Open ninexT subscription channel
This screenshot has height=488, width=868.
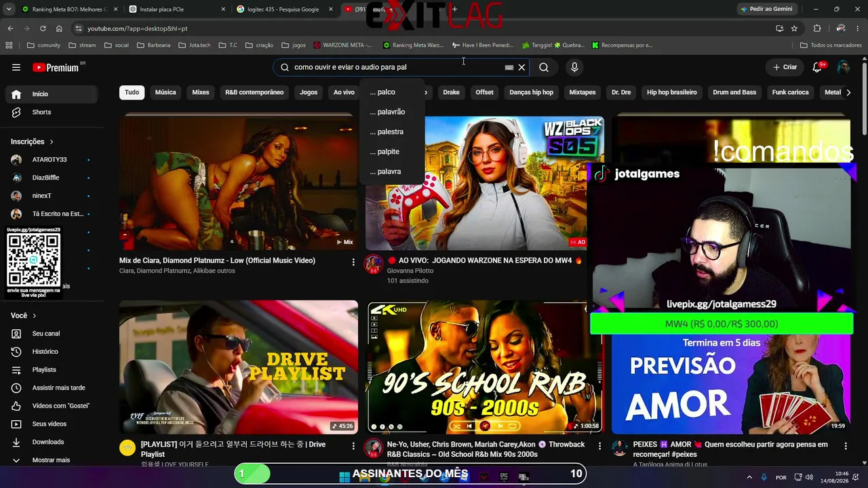point(53,196)
